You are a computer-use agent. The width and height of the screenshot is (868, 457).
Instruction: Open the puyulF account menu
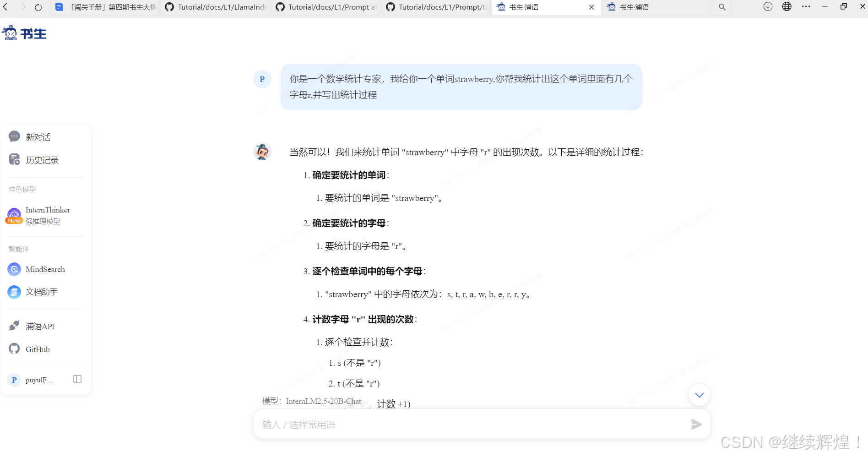39,379
